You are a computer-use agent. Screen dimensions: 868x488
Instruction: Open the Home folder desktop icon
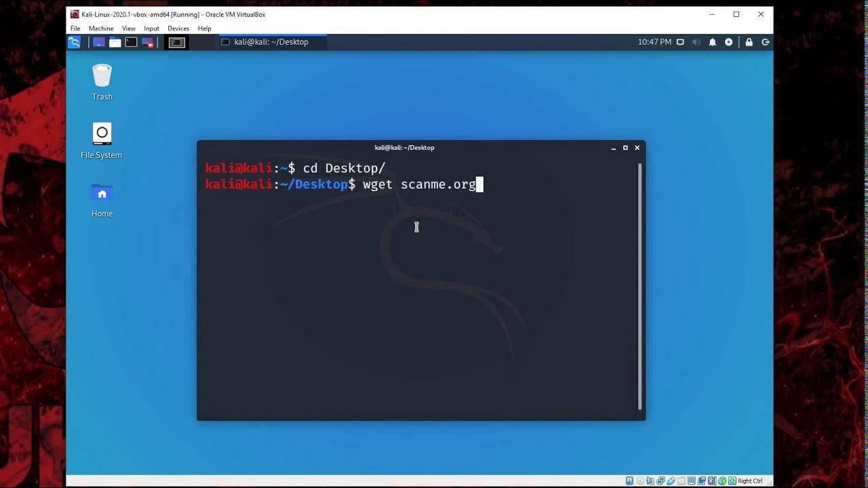coord(102,199)
